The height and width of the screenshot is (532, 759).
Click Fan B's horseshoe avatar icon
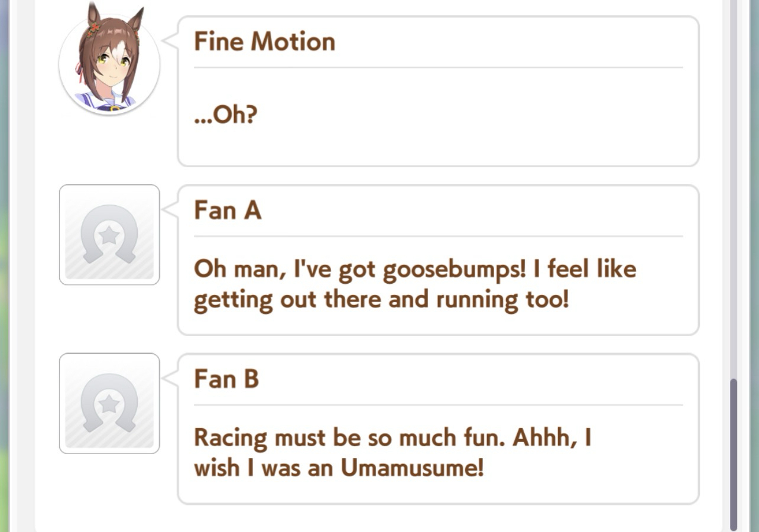[x=109, y=404]
